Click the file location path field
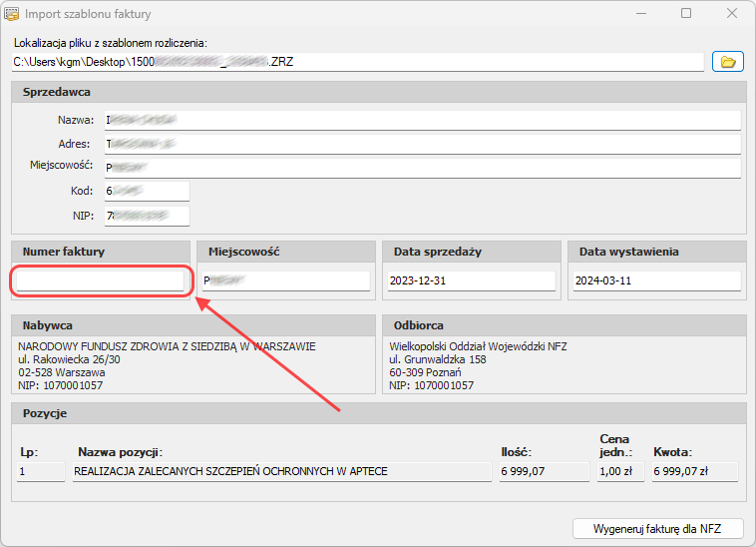The image size is (756, 547). tap(357, 62)
